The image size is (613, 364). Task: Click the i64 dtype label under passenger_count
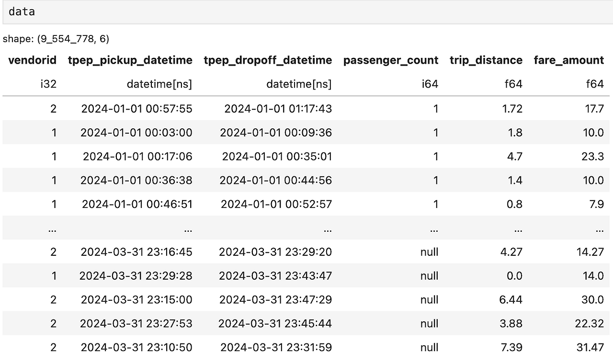tap(430, 84)
